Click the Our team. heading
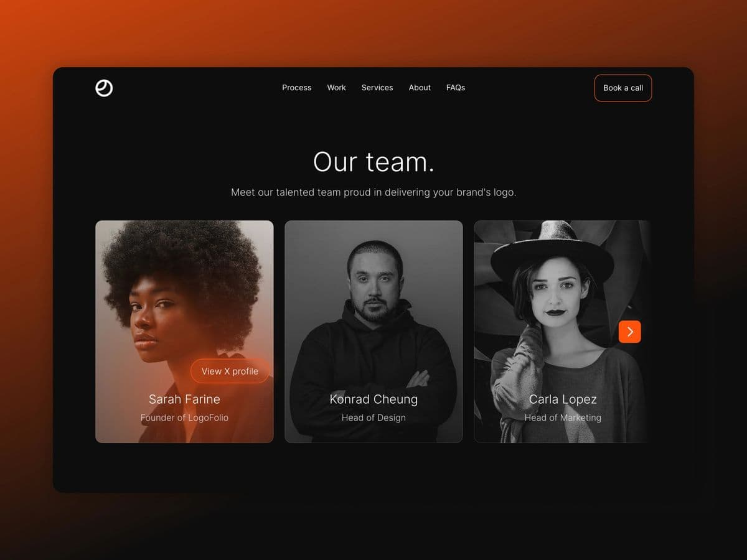747x560 pixels. 374,162
